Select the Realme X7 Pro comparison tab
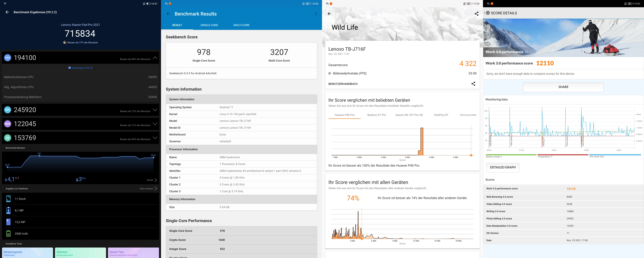The image size is (644, 258). point(377,115)
